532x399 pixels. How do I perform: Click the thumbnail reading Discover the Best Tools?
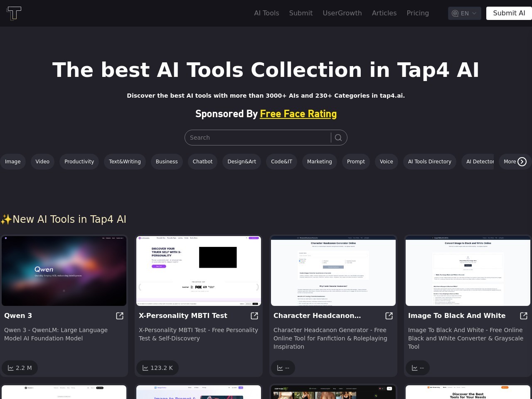tap(468, 392)
